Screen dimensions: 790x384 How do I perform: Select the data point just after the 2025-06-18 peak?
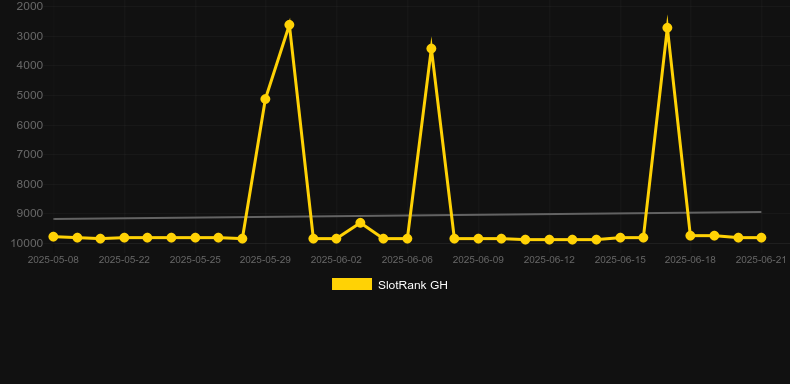point(690,235)
